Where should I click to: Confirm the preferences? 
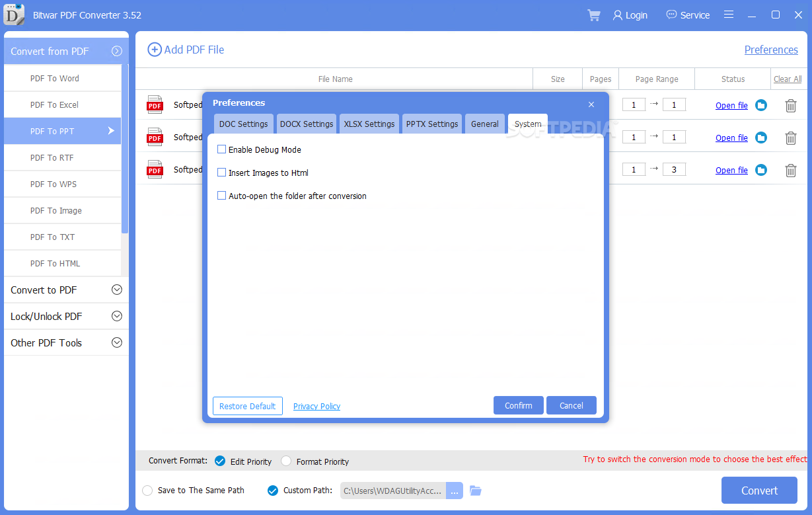pyautogui.click(x=519, y=405)
